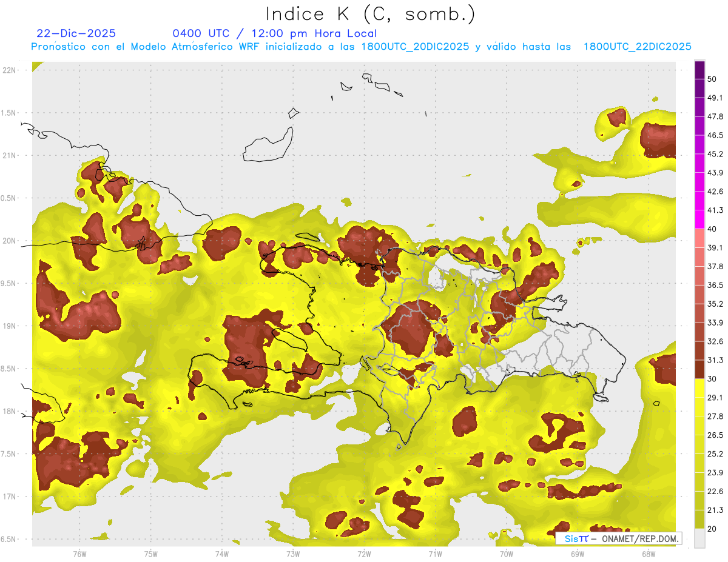Click the "19N" latitude axis label
This screenshot has width=728, height=562.
(9, 326)
